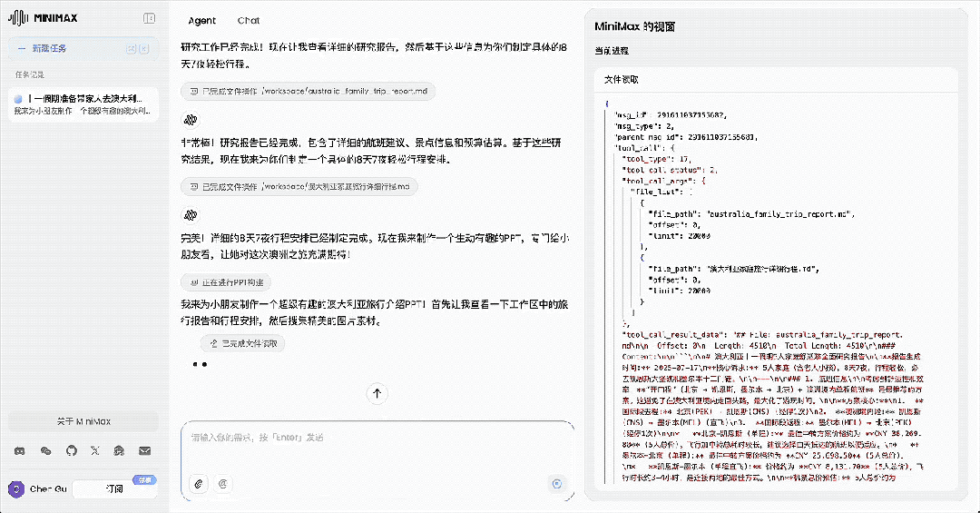Open the 澳大利亚家庭旅行详细行程.md file chip
Image resolution: width=980 pixels, height=513 pixels.
(x=299, y=186)
